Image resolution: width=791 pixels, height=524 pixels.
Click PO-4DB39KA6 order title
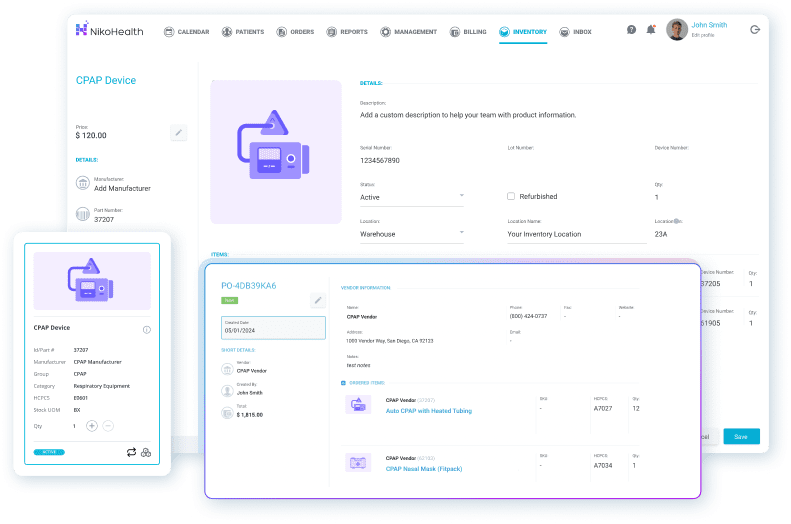pyautogui.click(x=249, y=285)
